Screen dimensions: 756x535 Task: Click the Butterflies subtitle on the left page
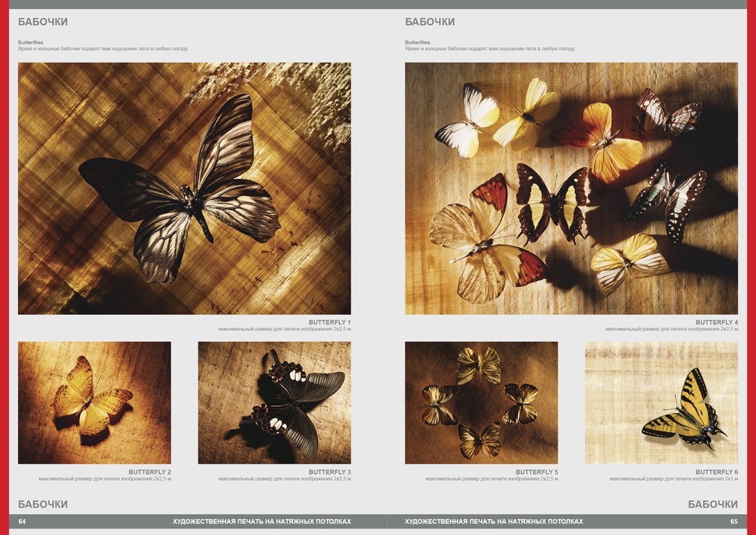tap(31, 42)
